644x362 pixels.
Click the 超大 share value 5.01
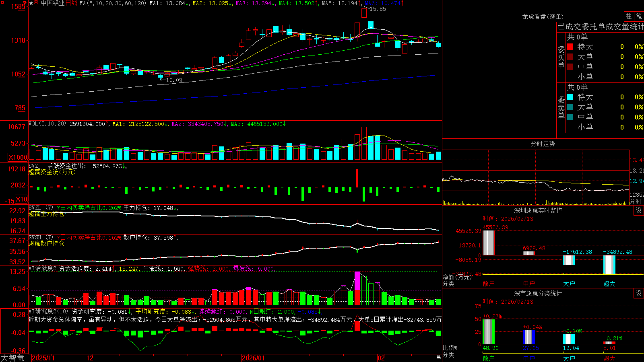coord(609,348)
